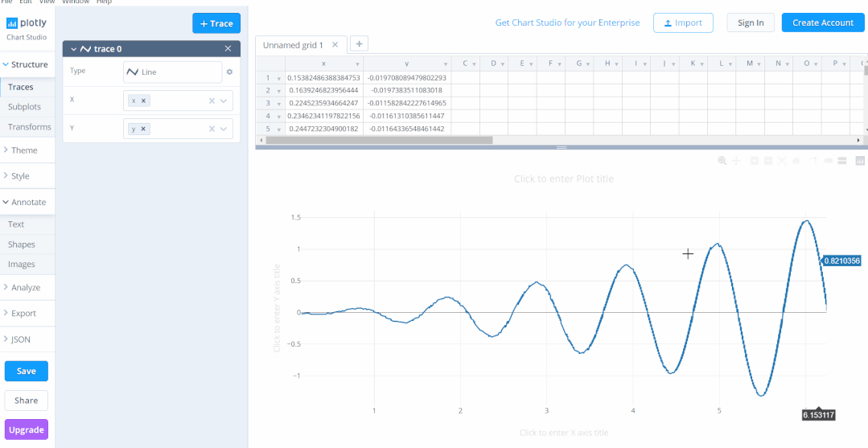Remove the y column tag from Y field
868x448 pixels.
(144, 129)
